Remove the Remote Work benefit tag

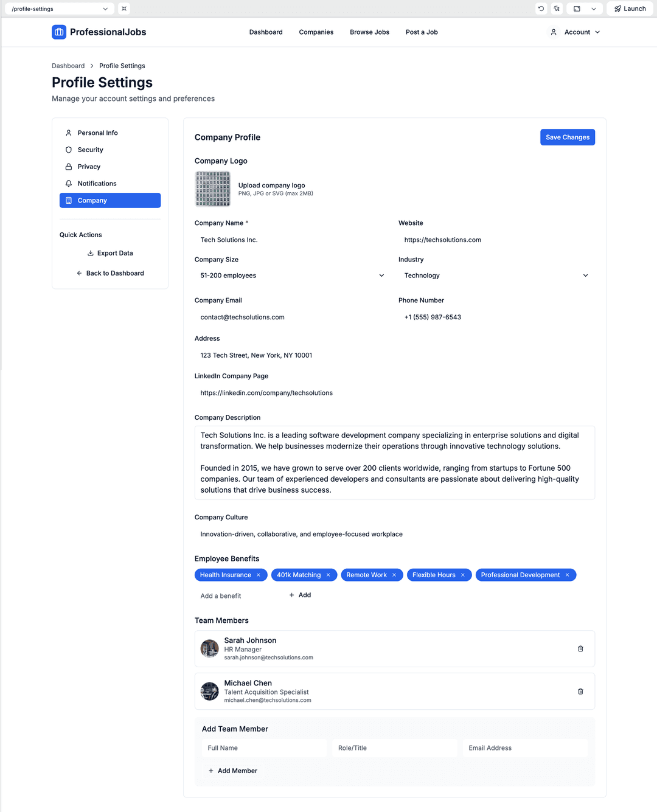click(x=394, y=575)
